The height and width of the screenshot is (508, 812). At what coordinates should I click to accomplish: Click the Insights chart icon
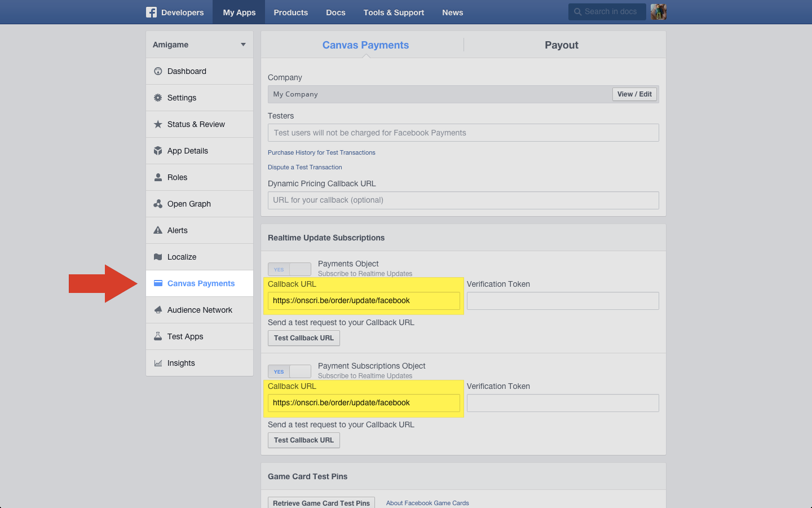pos(158,363)
